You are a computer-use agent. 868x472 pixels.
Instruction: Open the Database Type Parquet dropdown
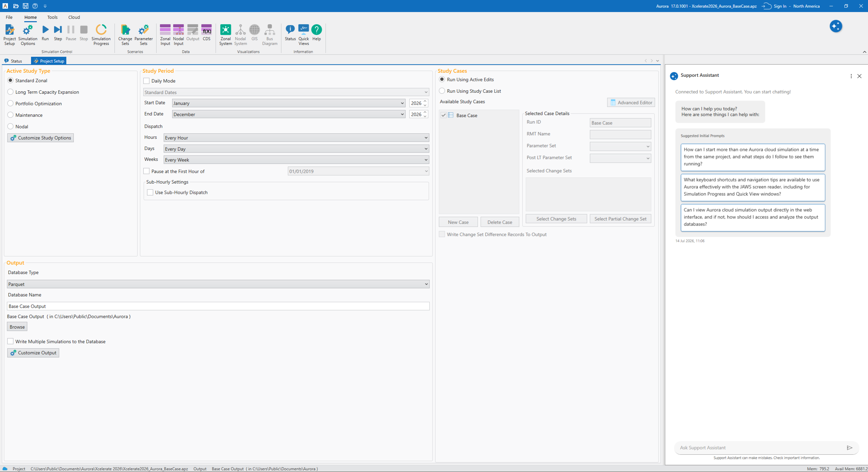point(218,284)
